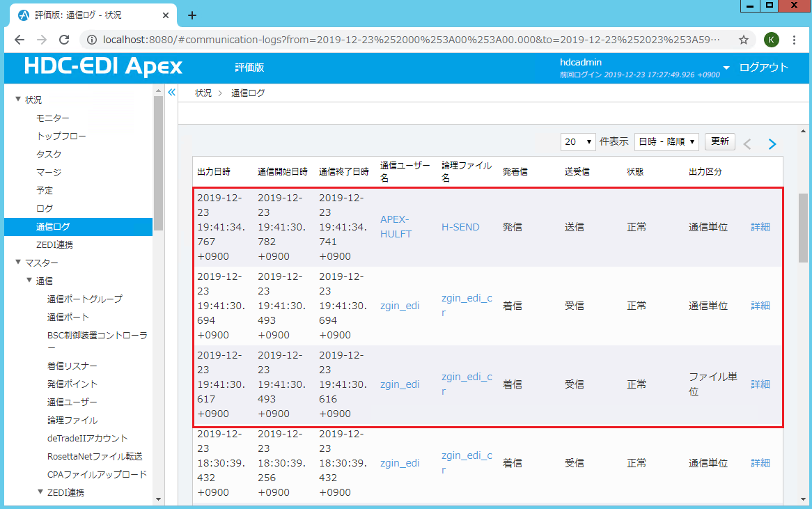This screenshot has width=812, height=509.
Task: Open Chrome three-dot menu
Action: point(794,40)
